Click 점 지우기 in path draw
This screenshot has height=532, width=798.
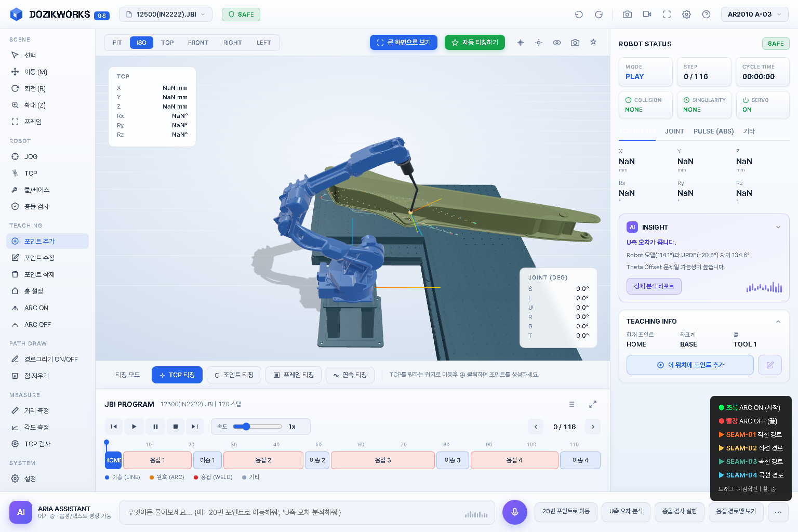(47, 376)
